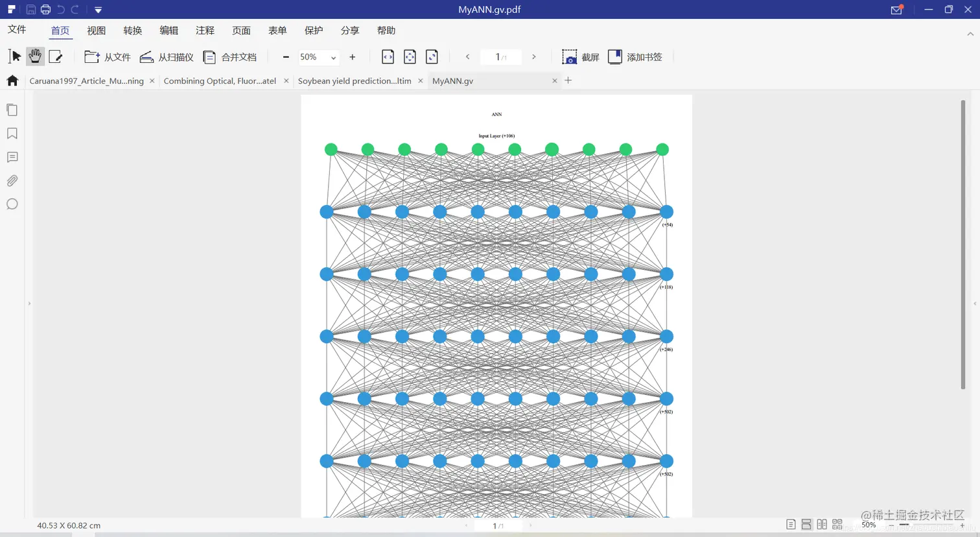This screenshot has width=980, height=537.
Task: Switch to the 帮助 tab
Action: pyautogui.click(x=386, y=30)
